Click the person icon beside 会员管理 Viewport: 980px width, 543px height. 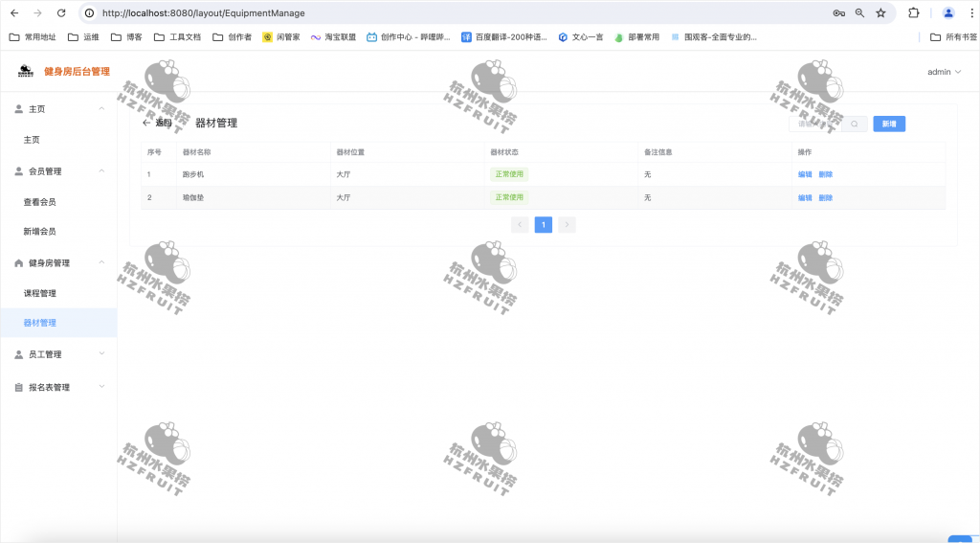[19, 170]
